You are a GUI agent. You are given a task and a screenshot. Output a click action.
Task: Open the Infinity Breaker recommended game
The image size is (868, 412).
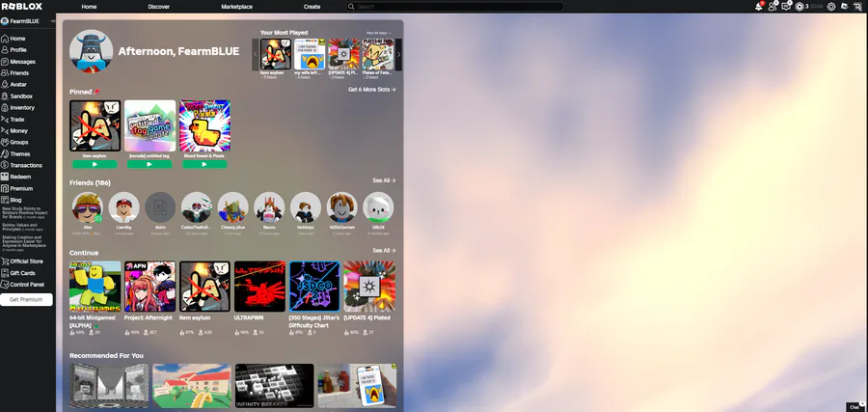click(275, 386)
